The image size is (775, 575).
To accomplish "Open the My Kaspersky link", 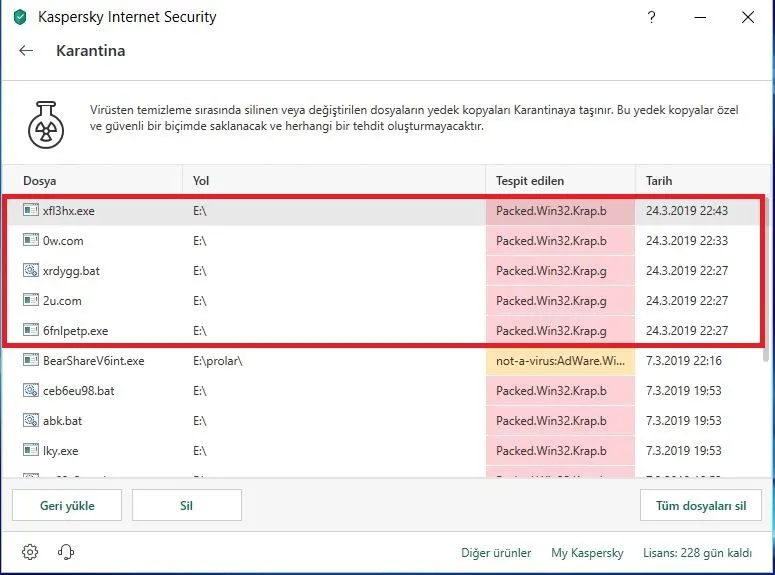I will coord(587,552).
